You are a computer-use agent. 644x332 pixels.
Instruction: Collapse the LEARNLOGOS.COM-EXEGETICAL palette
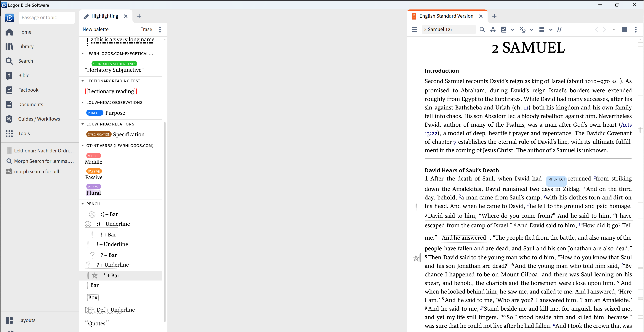pos(83,54)
